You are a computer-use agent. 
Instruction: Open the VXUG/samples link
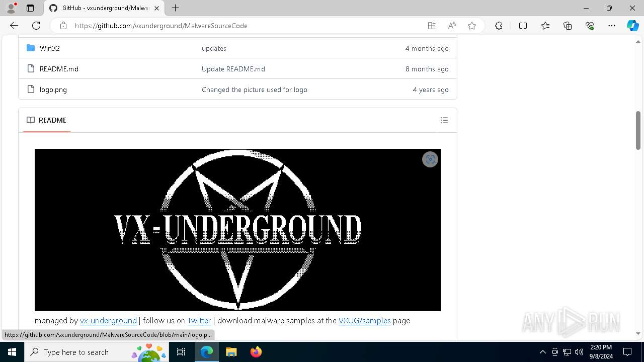[x=365, y=320]
